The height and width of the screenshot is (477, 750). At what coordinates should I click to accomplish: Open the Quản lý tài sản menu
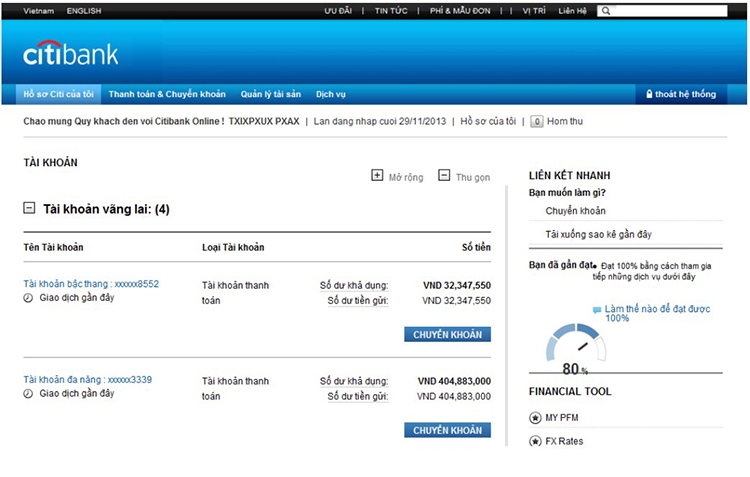271,94
